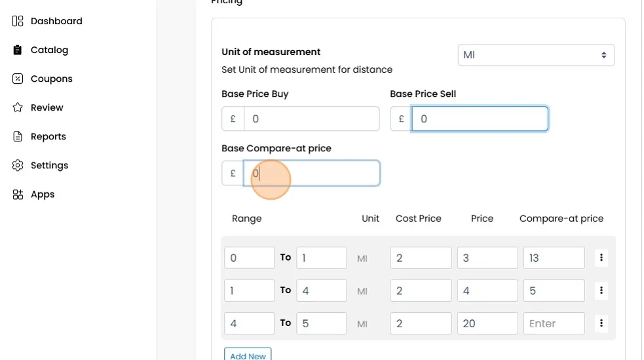Focus the Base Price Sell field
Image resolution: width=644 pixels, height=360 pixels.
point(480,118)
